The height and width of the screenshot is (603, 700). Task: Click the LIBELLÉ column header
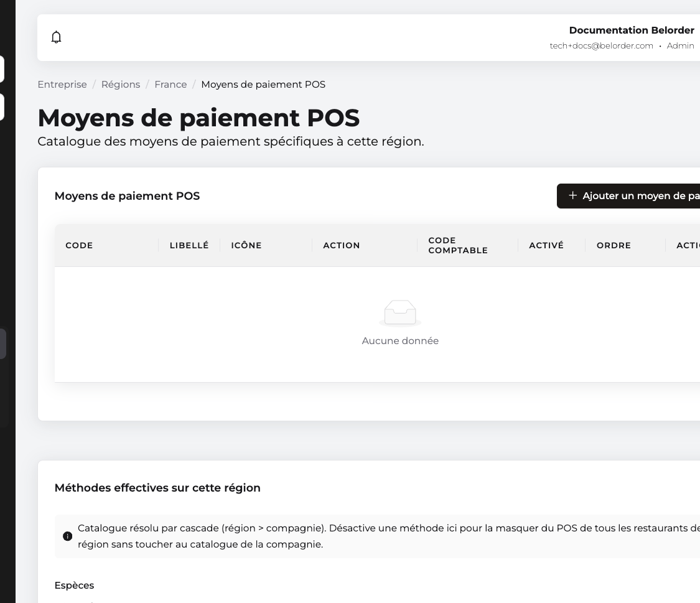click(189, 245)
